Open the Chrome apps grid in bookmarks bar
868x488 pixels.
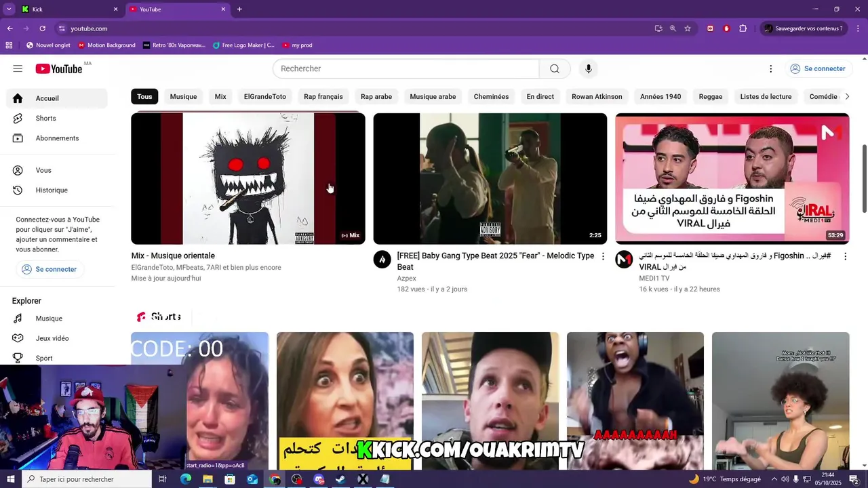coord(9,45)
